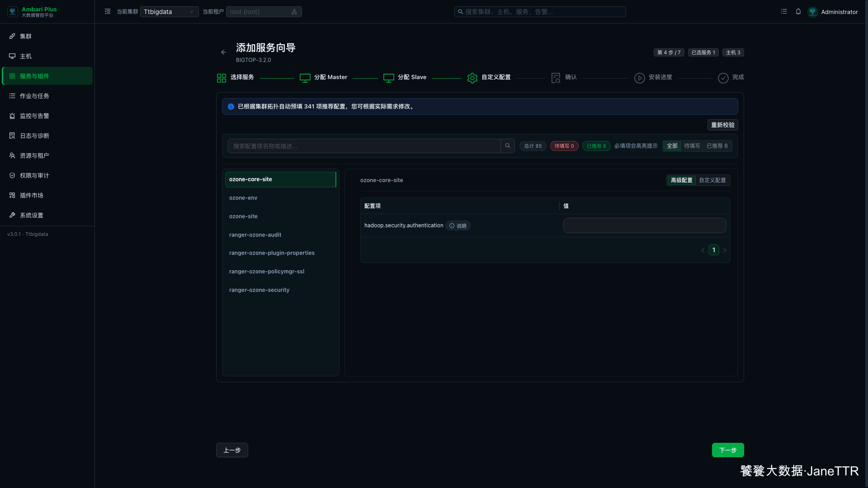
Task: Click the 自定义配置 step gear icon
Action: [x=472, y=78]
